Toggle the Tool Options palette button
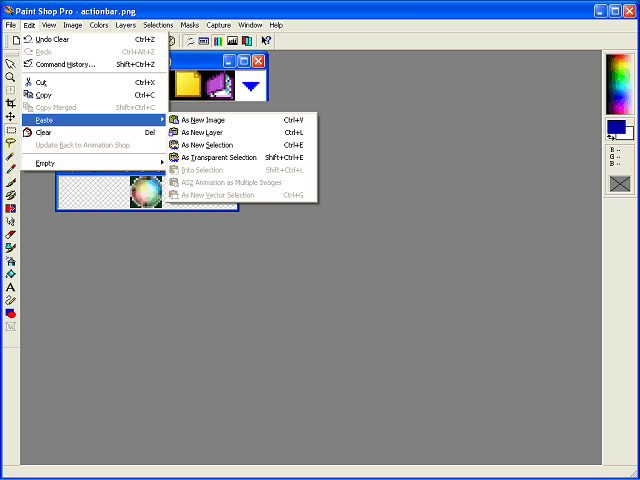Screen dimensions: 640x480 [x=190, y=41]
